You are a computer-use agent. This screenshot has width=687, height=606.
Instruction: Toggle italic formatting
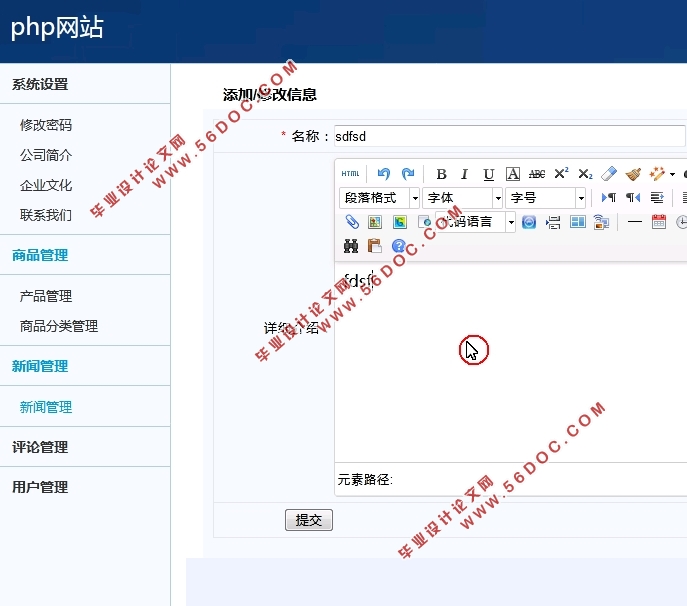(x=464, y=174)
